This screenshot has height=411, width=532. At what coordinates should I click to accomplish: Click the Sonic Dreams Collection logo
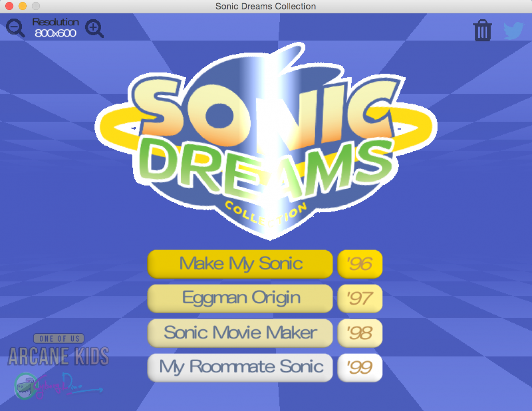click(266, 141)
